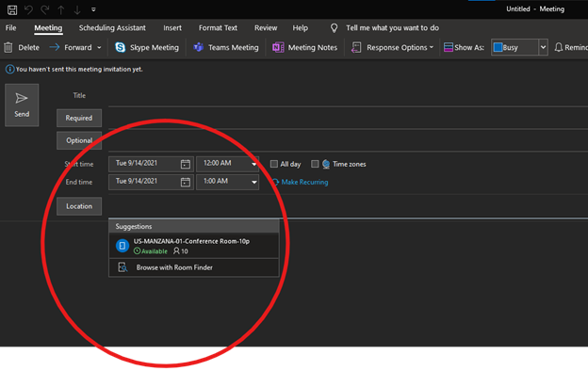This screenshot has width=588, height=371.
Task: Add a Teams Meeting
Action: [226, 48]
